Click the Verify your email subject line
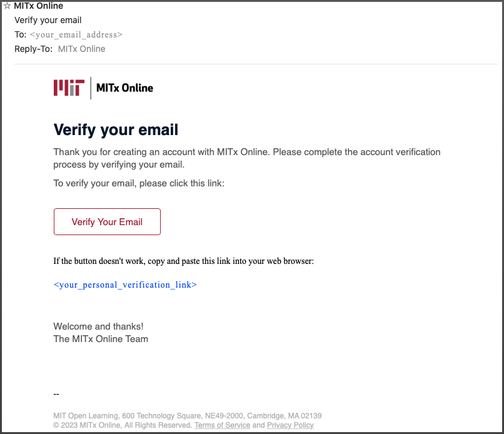 (48, 20)
